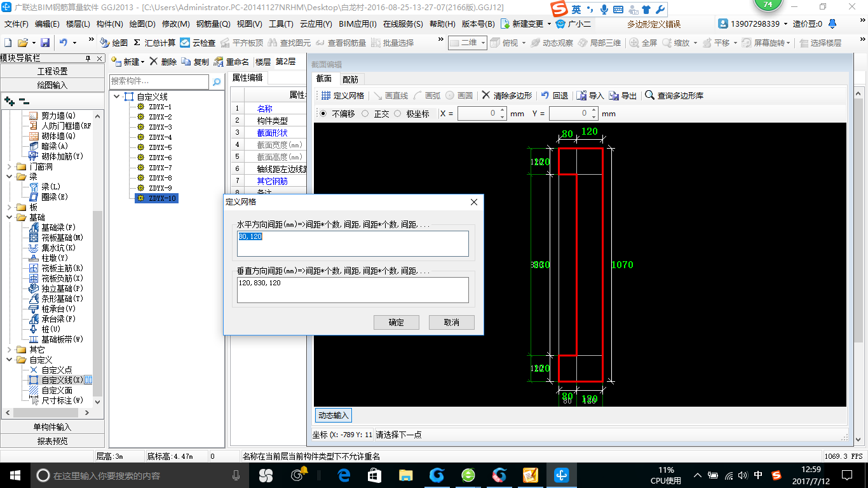Image resolution: width=868 pixels, height=488 pixels.
Task: Click the 导出 export button
Action: pyautogui.click(x=623, y=95)
